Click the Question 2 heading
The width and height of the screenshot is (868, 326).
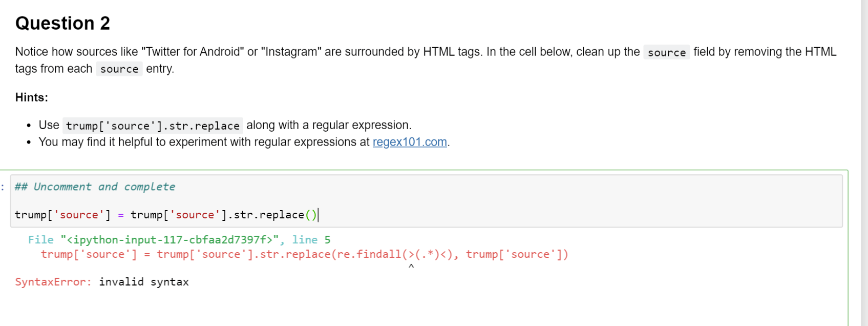pyautogui.click(x=62, y=23)
